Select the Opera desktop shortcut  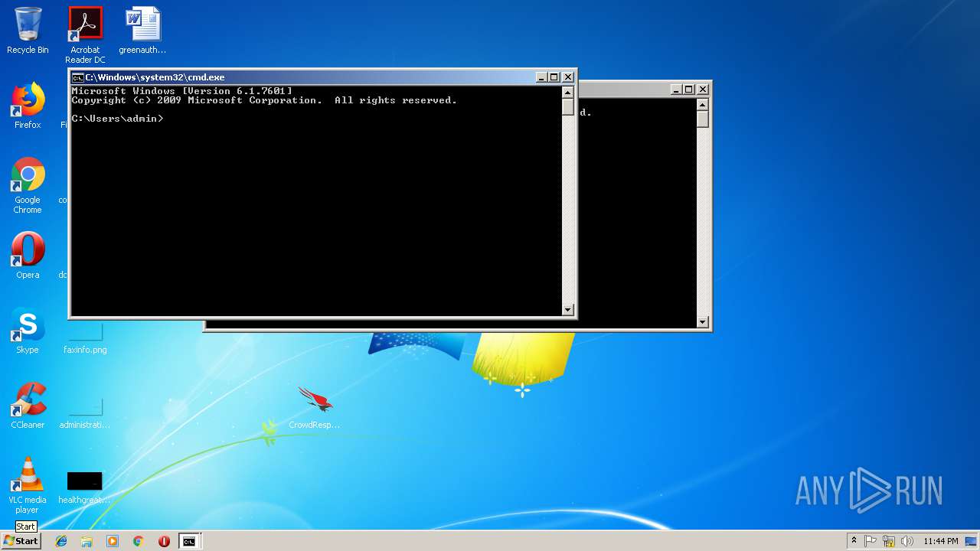pos(28,256)
